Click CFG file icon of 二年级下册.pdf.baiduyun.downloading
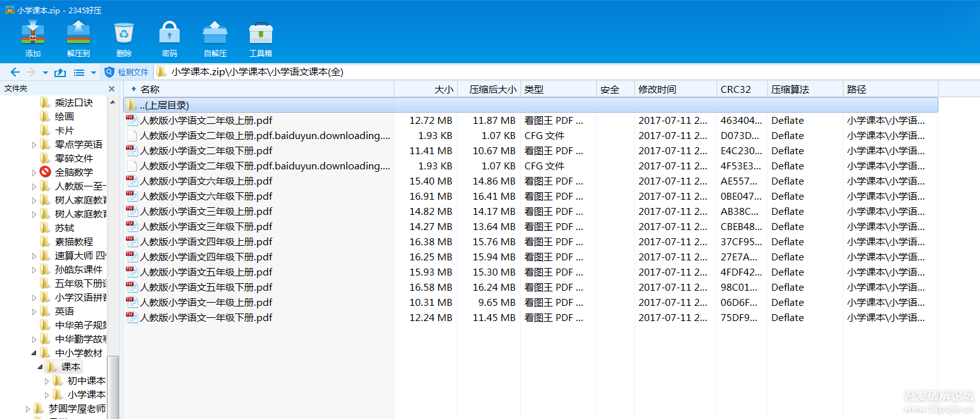The width and height of the screenshot is (980, 419). (x=132, y=166)
